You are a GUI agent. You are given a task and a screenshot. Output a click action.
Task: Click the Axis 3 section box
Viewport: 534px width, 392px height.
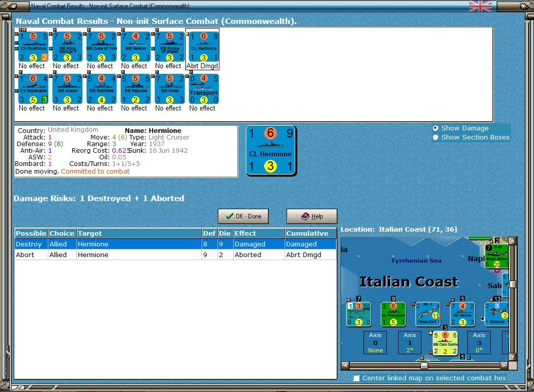click(479, 343)
